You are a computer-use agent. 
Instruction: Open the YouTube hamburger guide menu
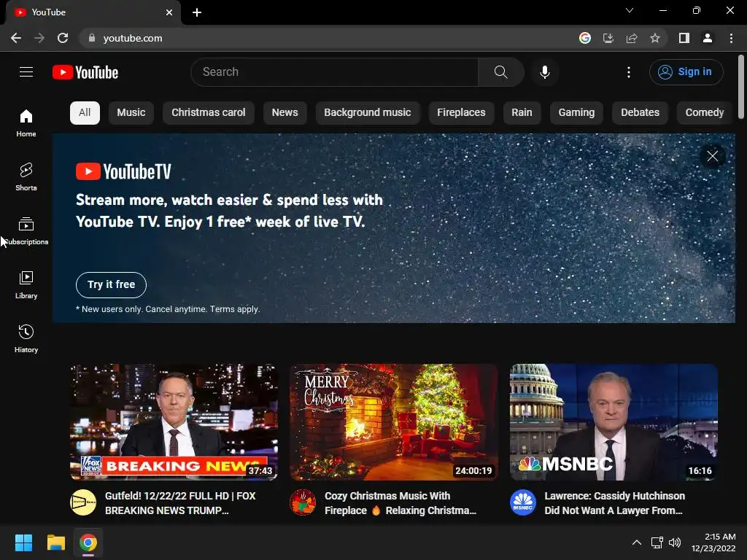coord(26,72)
